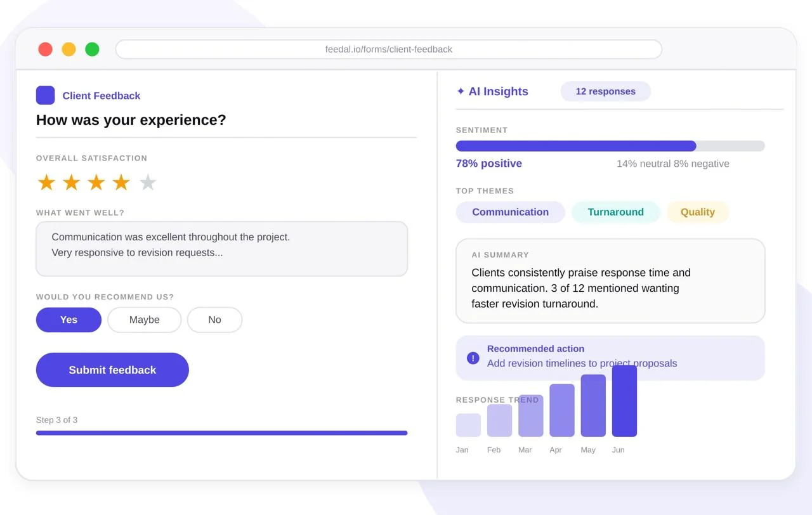Click the Jan response trend bar
This screenshot has height=515, width=812.
pos(468,425)
